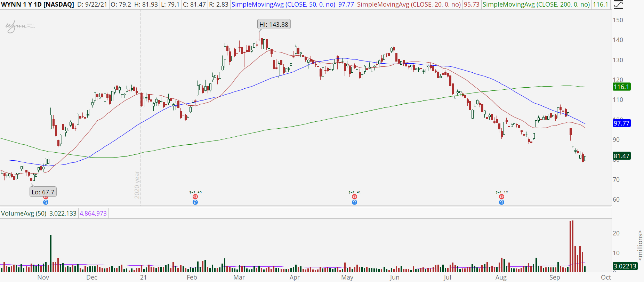Click the <millions> volume axis unit label
Screen dimensions: 644x282
(640, 245)
